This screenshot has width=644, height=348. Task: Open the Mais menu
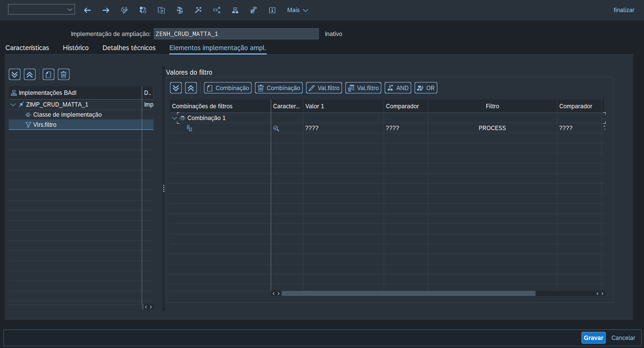[297, 10]
